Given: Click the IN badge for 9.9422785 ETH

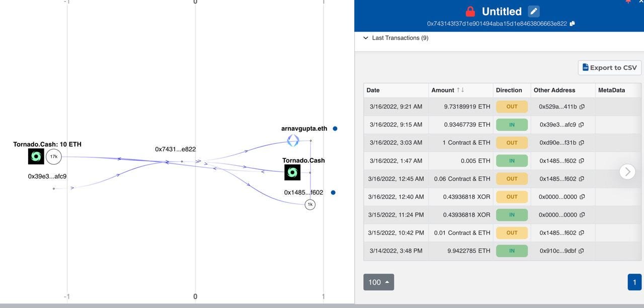Looking at the screenshot, I should pos(512,251).
